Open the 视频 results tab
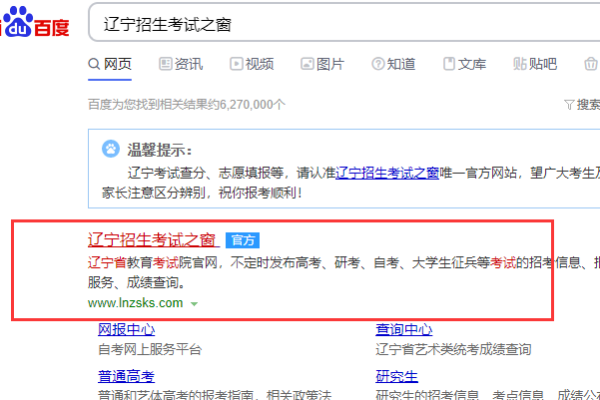The height and width of the screenshot is (400, 600). click(x=252, y=64)
